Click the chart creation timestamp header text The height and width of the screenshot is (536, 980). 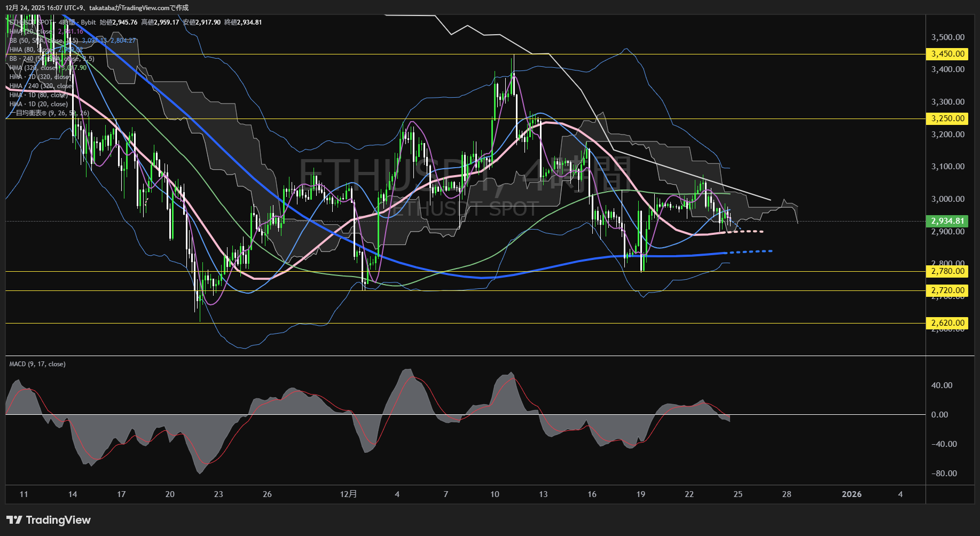pos(97,7)
